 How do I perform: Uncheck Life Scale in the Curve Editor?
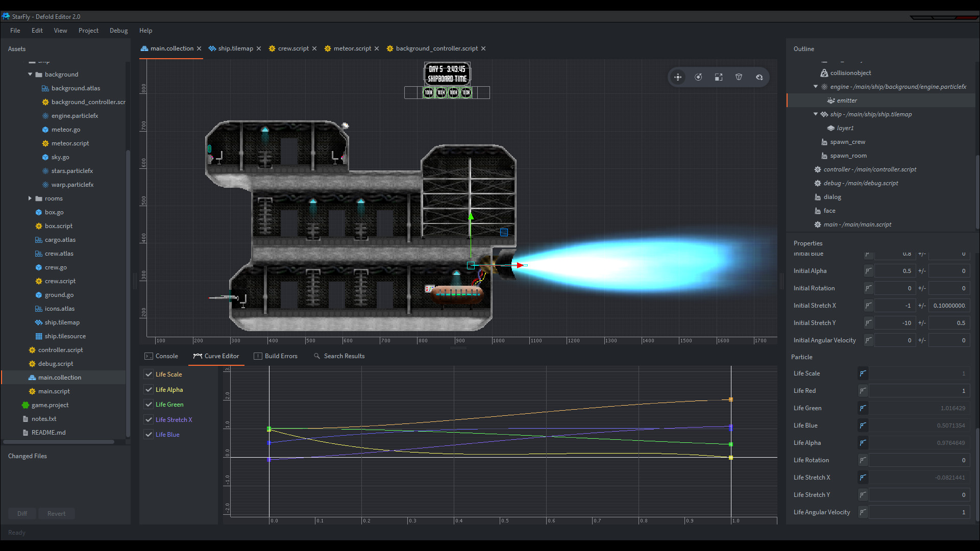149,374
